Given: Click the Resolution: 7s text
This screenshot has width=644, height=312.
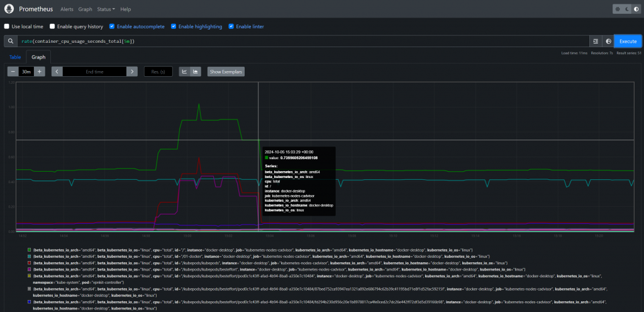Looking at the screenshot, I should (x=602, y=53).
